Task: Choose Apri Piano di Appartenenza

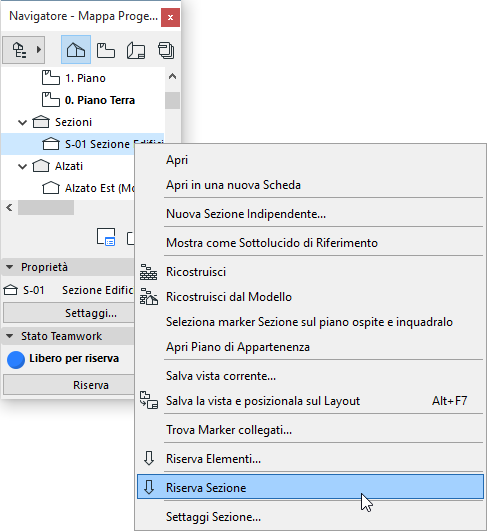Action: click(x=310, y=347)
